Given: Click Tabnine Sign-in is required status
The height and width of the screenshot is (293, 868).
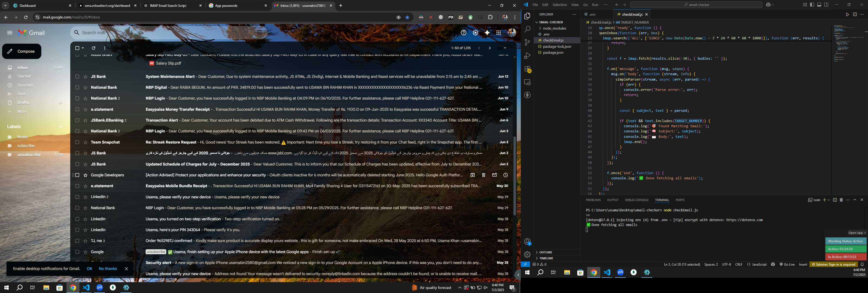Looking at the screenshot, I should pyautogui.click(x=834, y=264).
